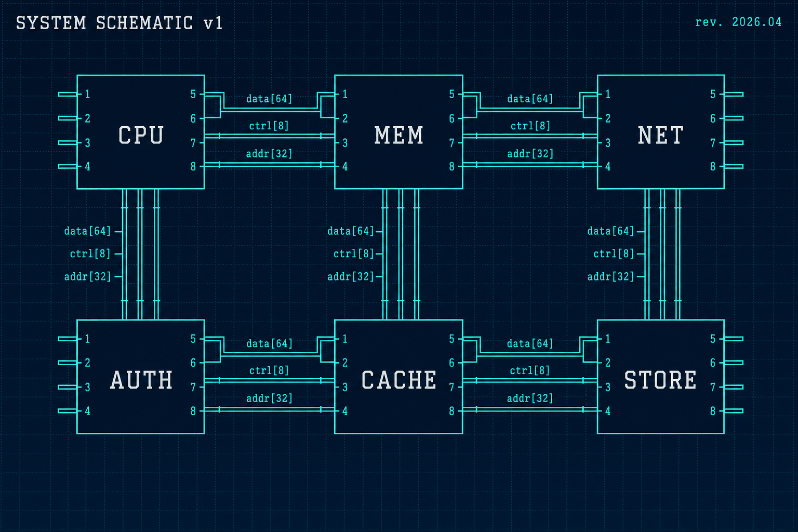Image resolution: width=798 pixels, height=532 pixels.
Task: Click pin 5 on the STORE block
Action: point(713,339)
